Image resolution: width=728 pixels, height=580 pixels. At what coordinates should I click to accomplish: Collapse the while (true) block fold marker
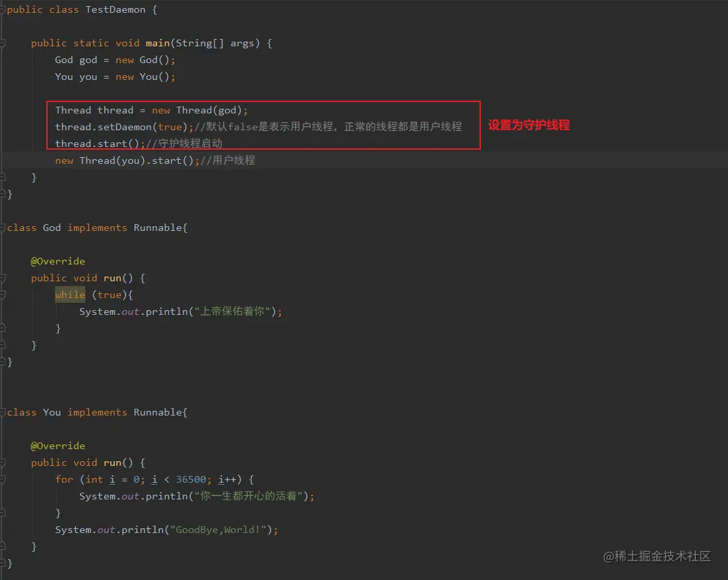[2, 295]
